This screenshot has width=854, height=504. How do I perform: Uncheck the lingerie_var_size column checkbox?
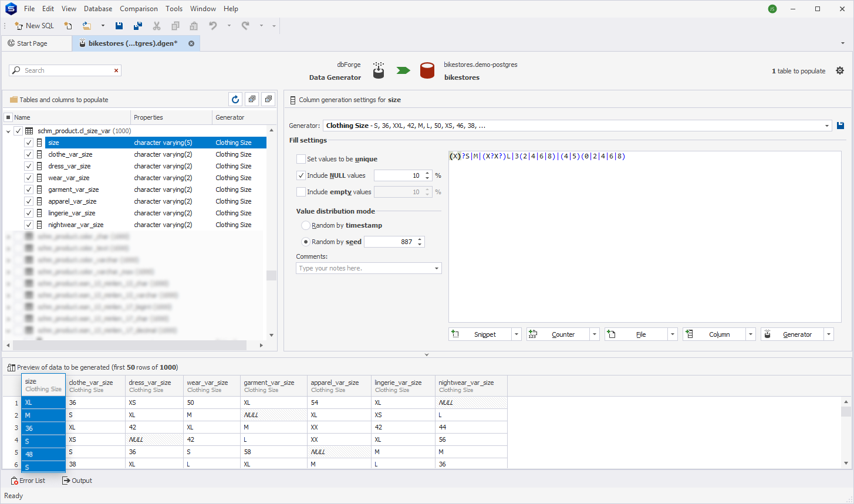(29, 213)
